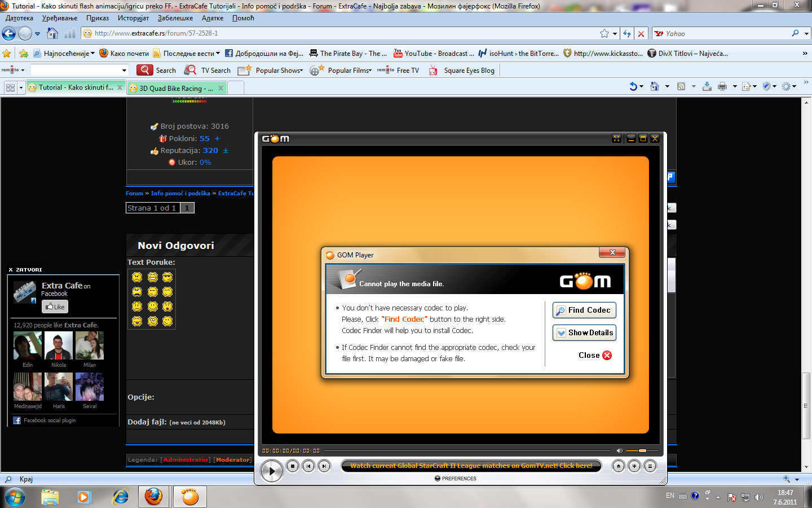Screen dimensions: 812x508
Task: Click the ZATVORI close link
Action: pos(25,270)
